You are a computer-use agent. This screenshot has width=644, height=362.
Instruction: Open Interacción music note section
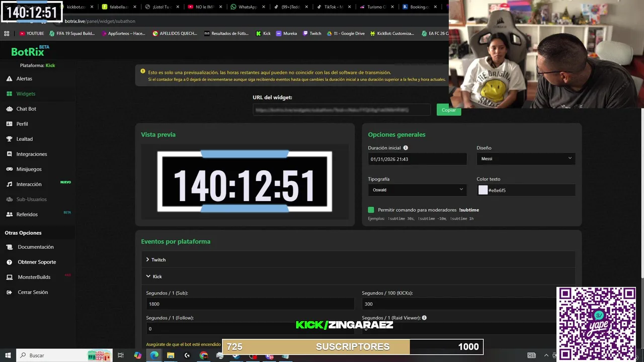[x=29, y=184]
